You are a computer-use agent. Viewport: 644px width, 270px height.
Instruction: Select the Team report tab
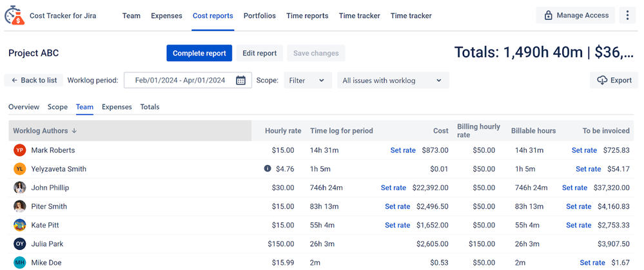click(84, 107)
